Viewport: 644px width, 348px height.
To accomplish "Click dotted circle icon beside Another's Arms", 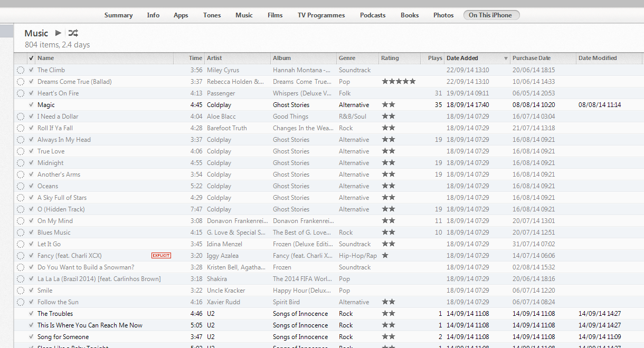I will click(21, 175).
